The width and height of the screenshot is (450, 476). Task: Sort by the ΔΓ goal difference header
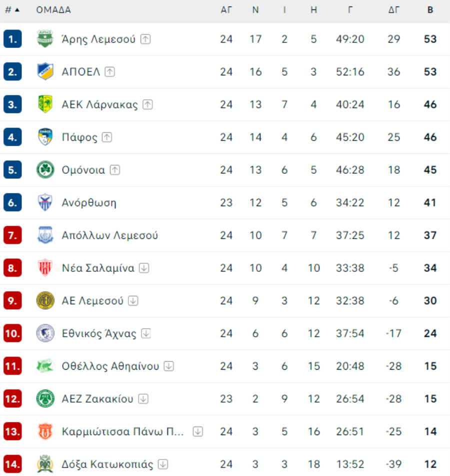coord(394,10)
